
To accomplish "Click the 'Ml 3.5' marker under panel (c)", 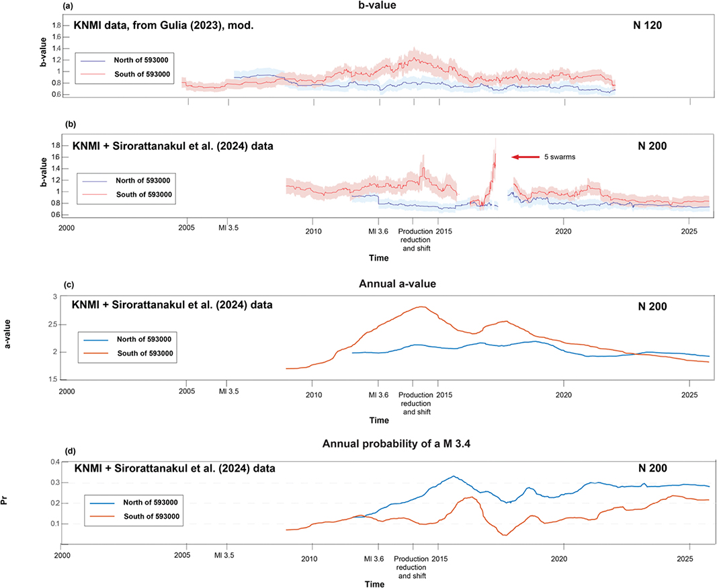I will [228, 391].
